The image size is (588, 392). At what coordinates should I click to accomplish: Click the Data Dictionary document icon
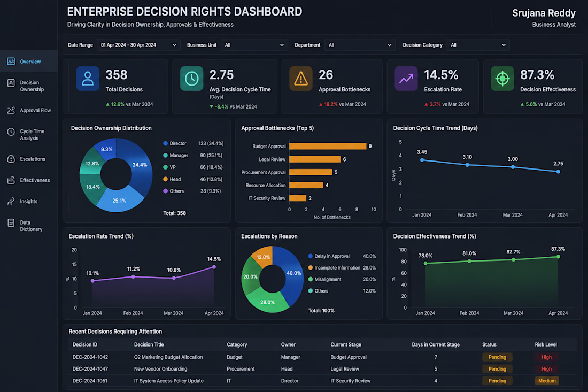11,223
